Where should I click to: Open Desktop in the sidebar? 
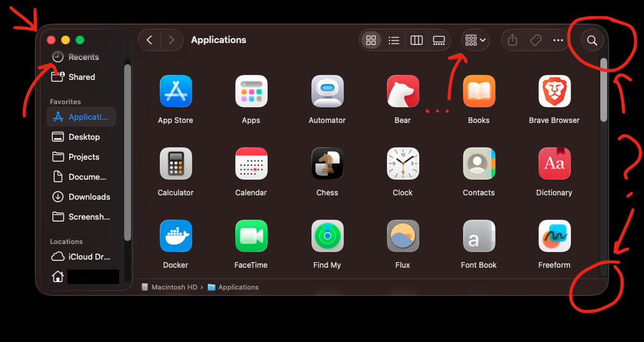click(81, 137)
